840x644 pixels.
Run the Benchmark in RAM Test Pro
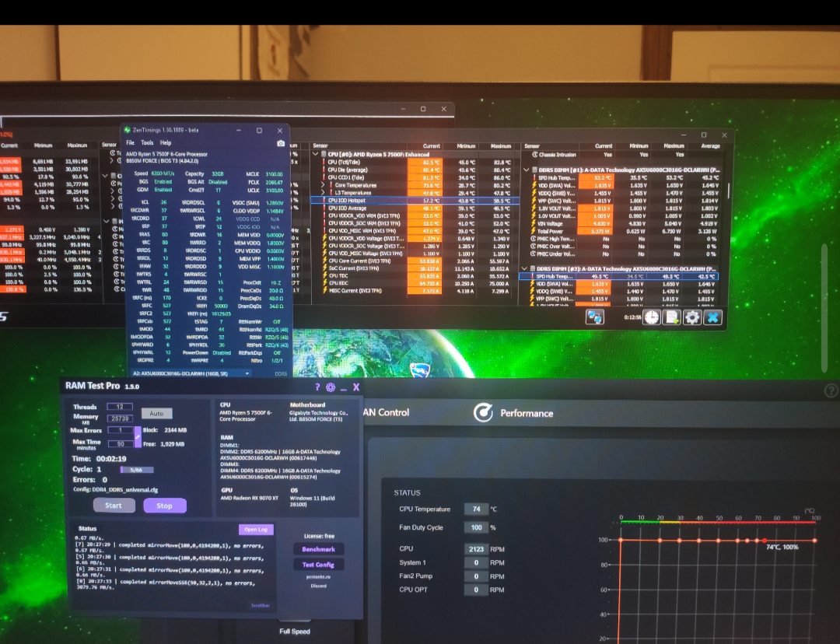(318, 549)
